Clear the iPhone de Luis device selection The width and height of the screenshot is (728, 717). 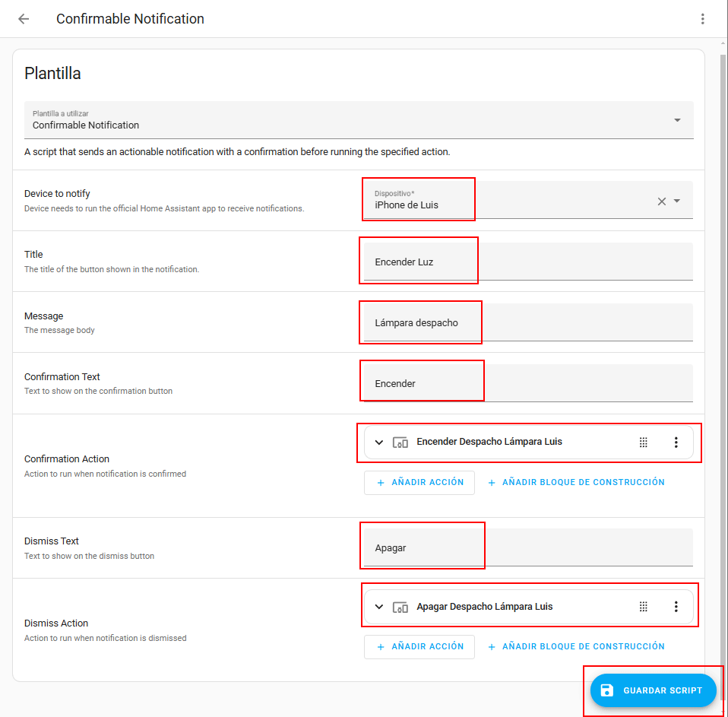[x=661, y=201]
